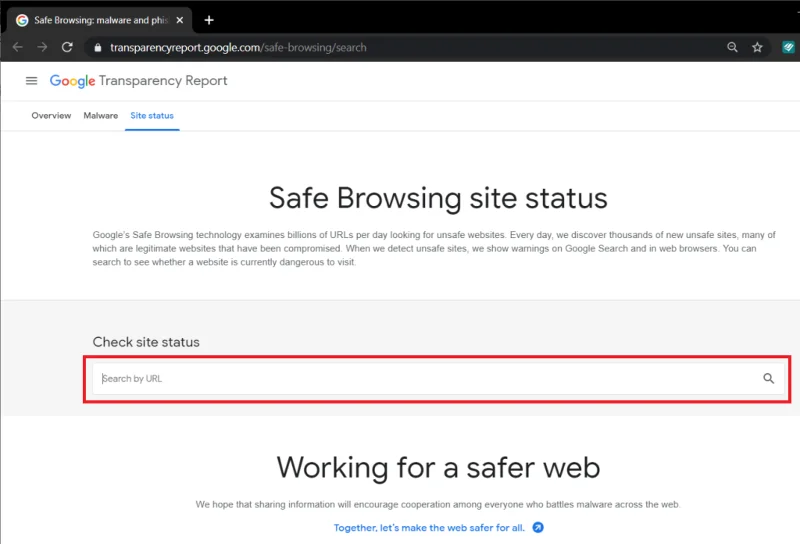Open the green extension icon in toolbar
800x544 pixels.
coord(788,47)
